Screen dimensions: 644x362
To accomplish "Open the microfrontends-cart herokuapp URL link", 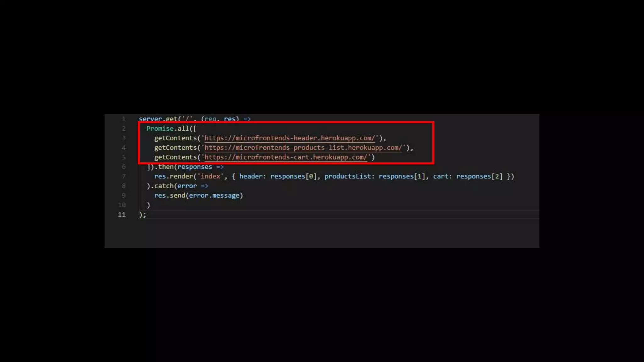I will coord(286,157).
